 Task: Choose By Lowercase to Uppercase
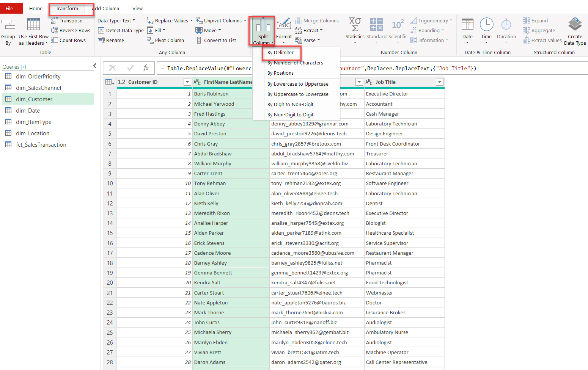tap(298, 84)
